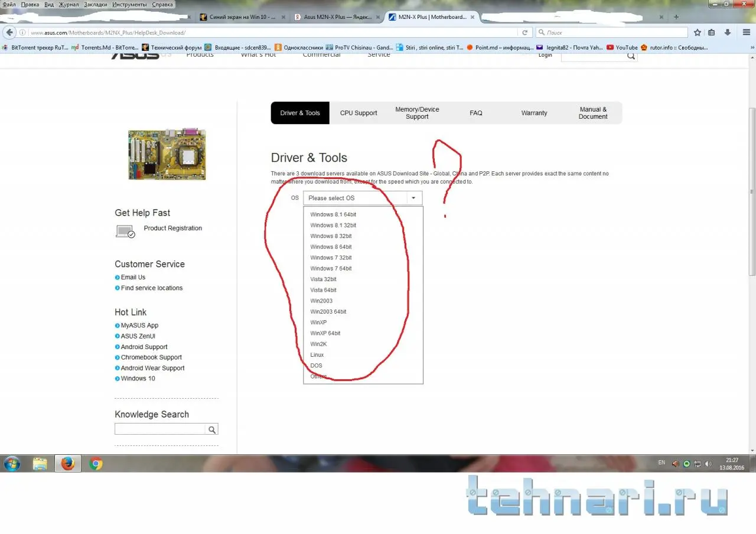
Task: Open a new browser tab with the plus button
Action: pyautogui.click(x=676, y=17)
